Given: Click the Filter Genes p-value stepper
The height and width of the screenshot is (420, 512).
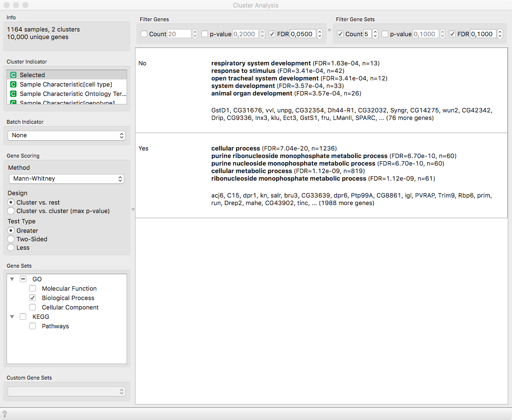Looking at the screenshot, I should point(262,34).
